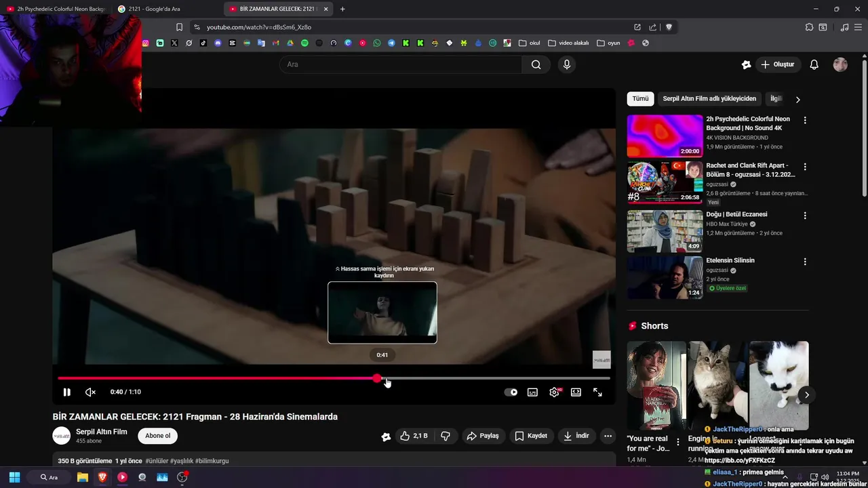868x488 pixels.
Task: Click the Serpil Altın Film channel avatar
Action: pyautogui.click(x=62, y=436)
